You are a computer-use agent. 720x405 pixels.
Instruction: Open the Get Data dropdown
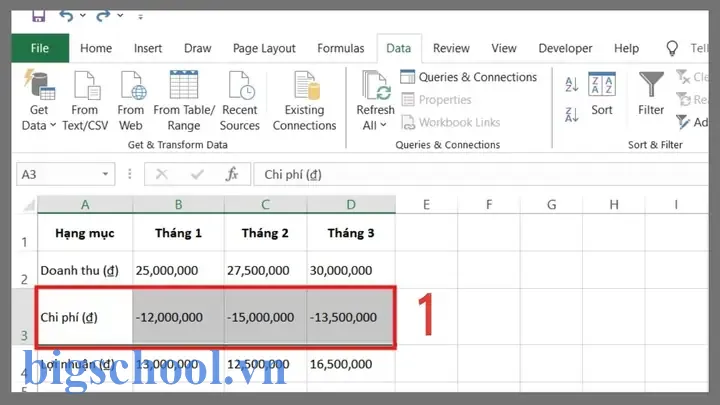click(x=39, y=101)
